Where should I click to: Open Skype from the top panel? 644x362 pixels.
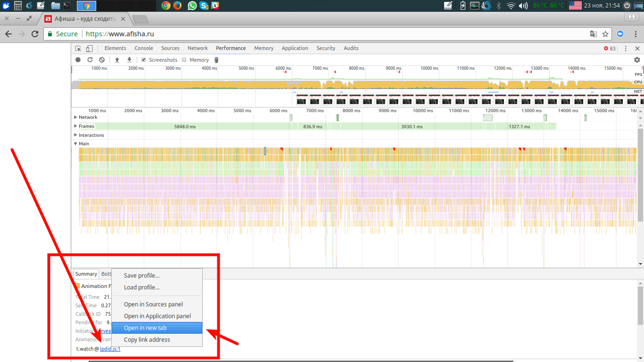pos(204,6)
